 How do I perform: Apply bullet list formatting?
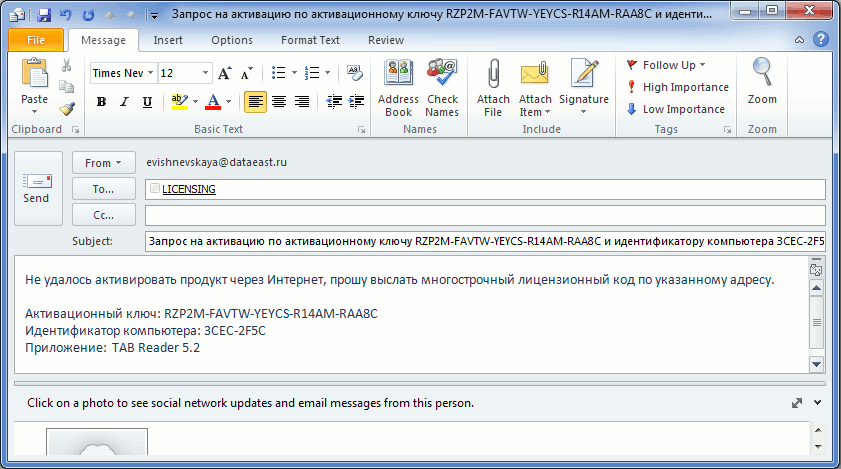(278, 72)
